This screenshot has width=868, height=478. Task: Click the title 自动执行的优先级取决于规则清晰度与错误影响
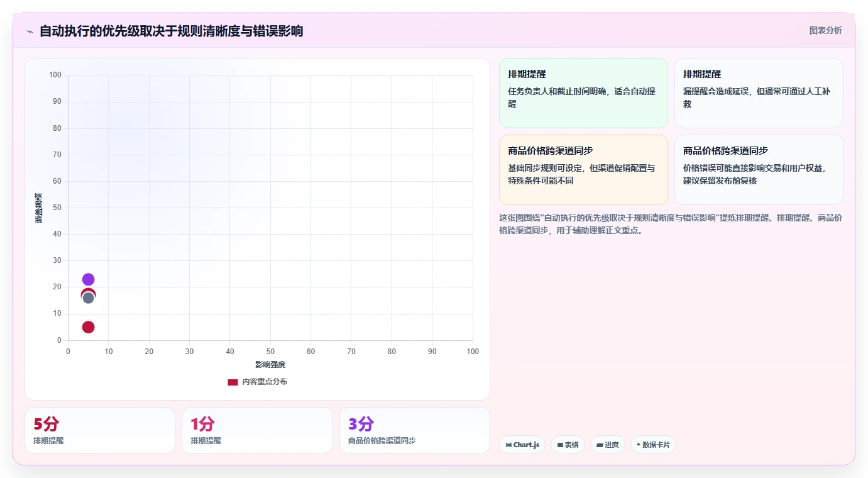tap(171, 31)
